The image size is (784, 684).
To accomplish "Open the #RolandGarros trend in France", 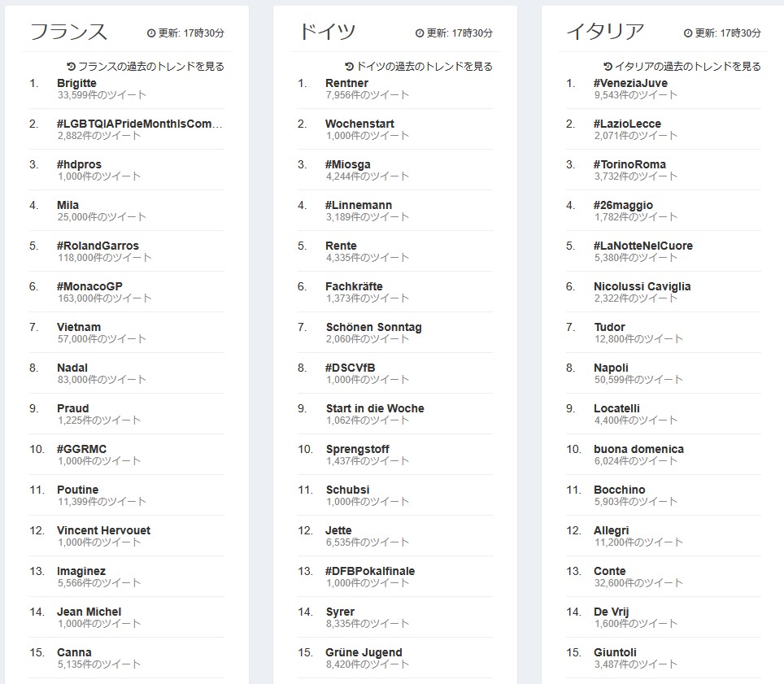I will pos(98,246).
